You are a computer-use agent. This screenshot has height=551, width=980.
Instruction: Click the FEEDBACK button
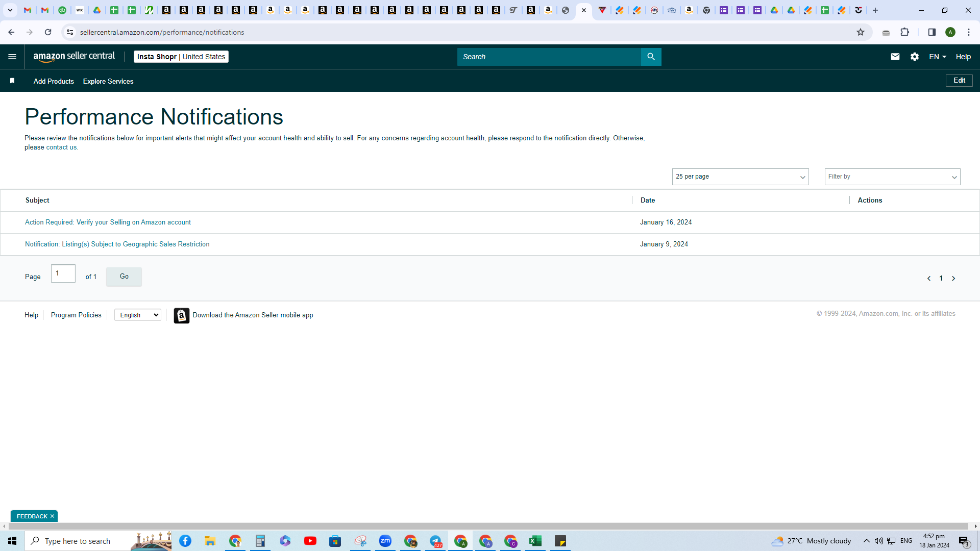point(32,516)
